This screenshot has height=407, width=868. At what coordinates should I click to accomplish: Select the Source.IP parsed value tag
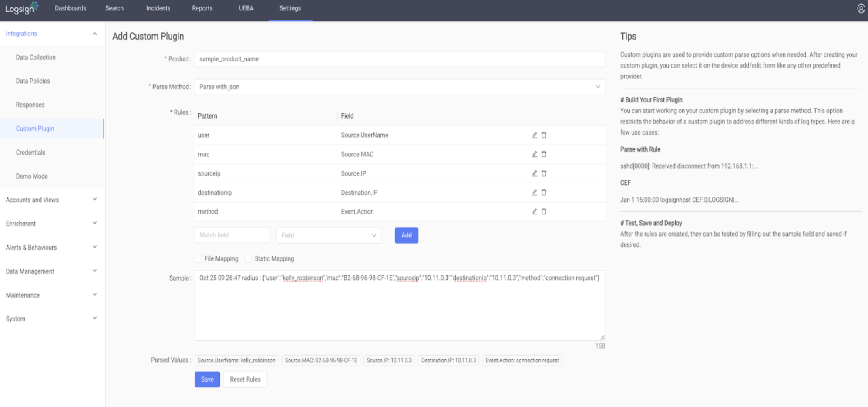point(389,360)
